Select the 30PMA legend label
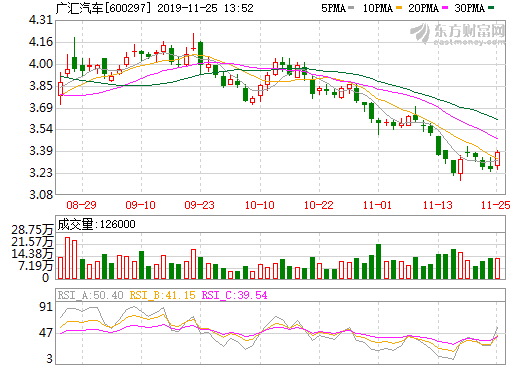The width and height of the screenshot is (520, 365). tap(469, 8)
